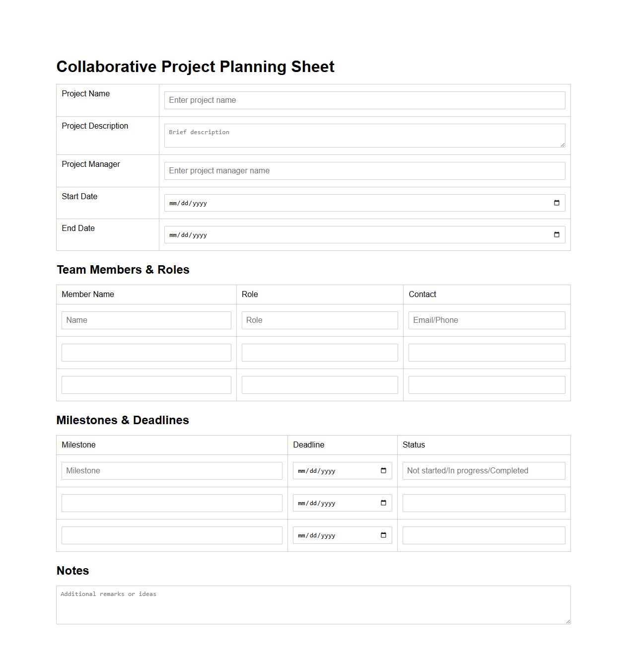Click the second Milestone name input
Image resolution: width=627 pixels, height=672 pixels.
click(x=171, y=503)
